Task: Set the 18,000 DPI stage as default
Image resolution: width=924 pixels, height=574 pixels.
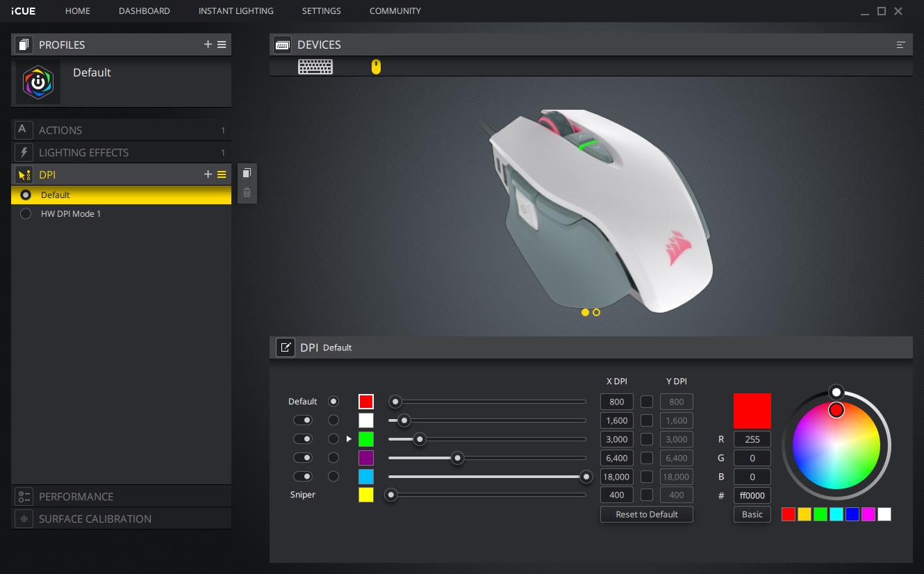Action: click(x=333, y=477)
